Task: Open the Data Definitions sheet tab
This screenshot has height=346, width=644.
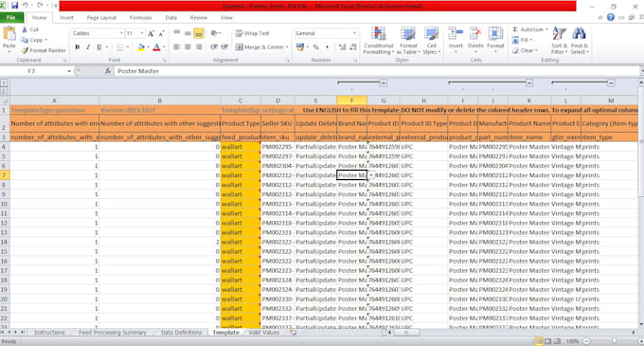Action: coord(181,333)
